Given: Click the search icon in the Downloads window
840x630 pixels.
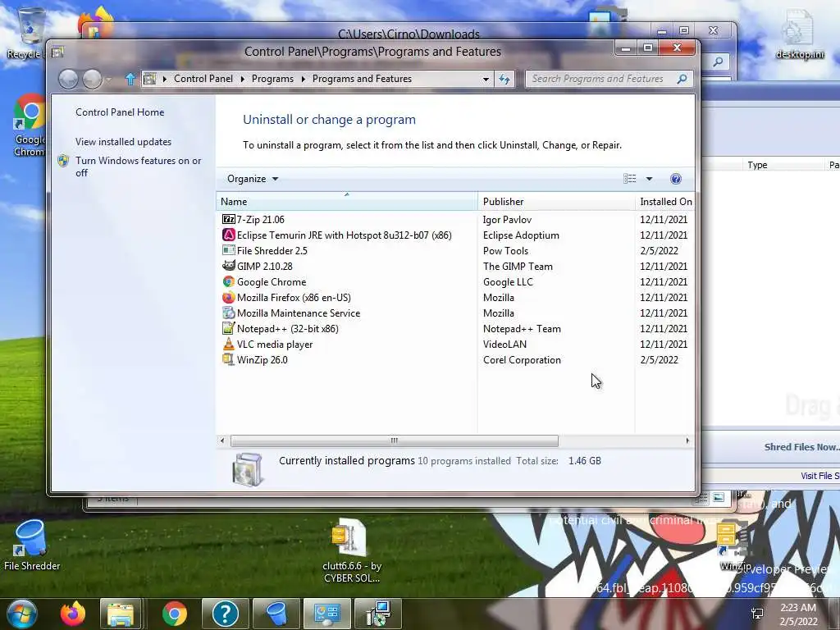Looking at the screenshot, I should coord(718,62).
